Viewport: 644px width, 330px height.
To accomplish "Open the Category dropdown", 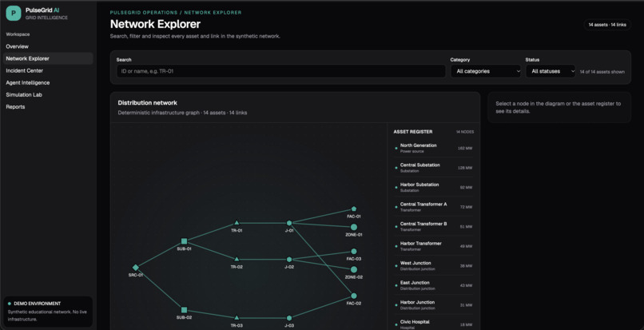I will point(486,71).
